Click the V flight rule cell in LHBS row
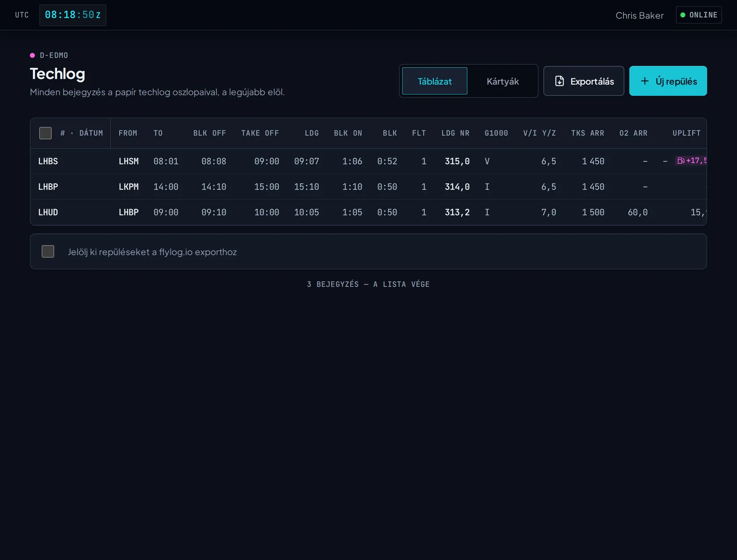Viewport: 737px width, 560px height. (487, 161)
